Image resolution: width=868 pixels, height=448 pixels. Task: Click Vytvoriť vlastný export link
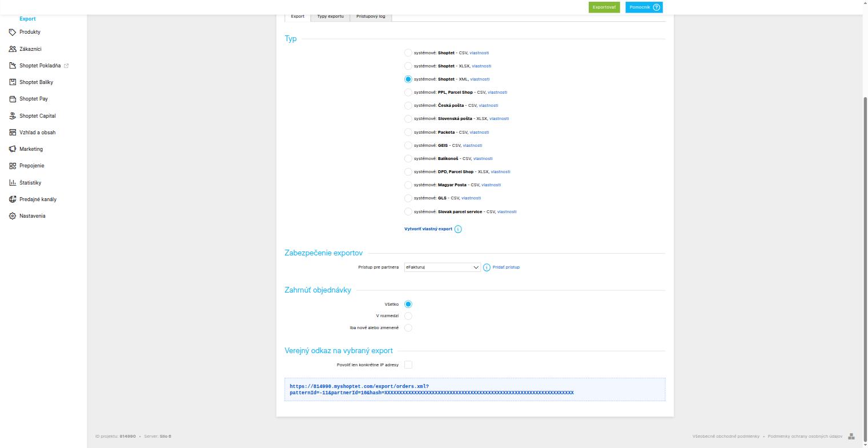coord(428,229)
